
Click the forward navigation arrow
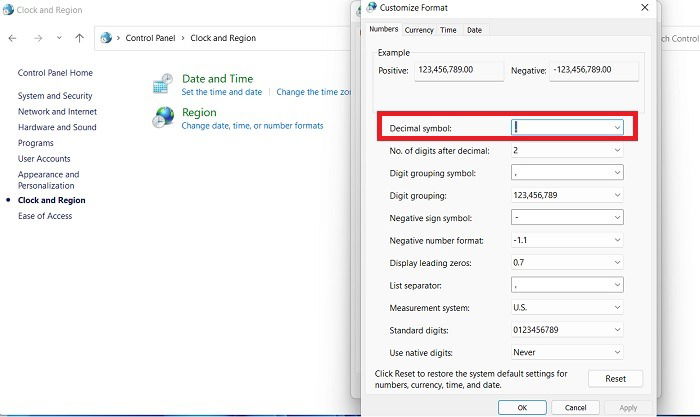coord(38,38)
